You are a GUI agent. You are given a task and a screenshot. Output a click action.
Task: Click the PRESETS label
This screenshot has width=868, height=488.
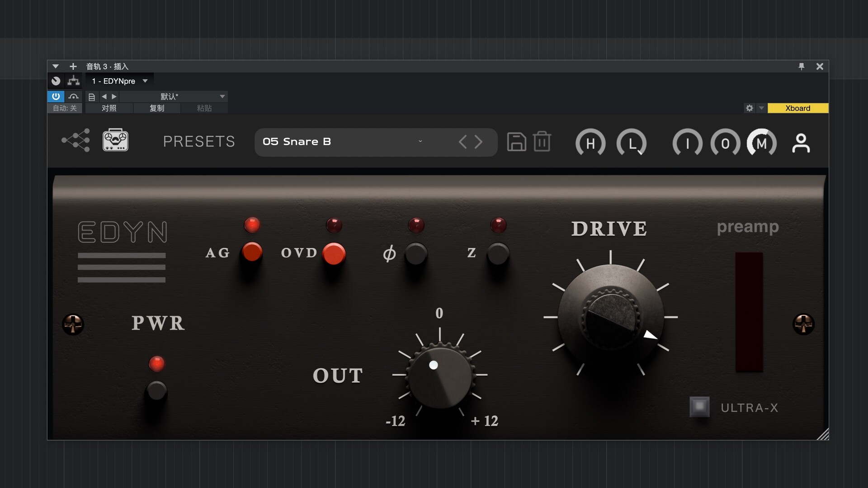[199, 141]
